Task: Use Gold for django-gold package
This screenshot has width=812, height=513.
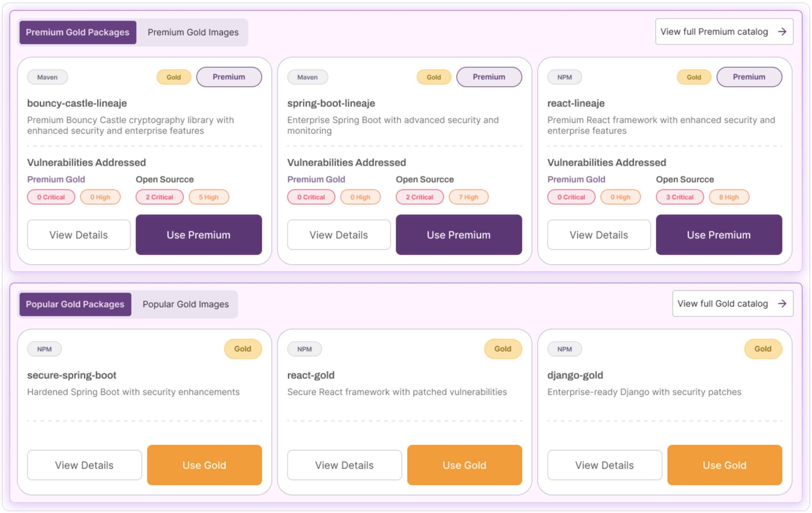Action: click(x=724, y=465)
